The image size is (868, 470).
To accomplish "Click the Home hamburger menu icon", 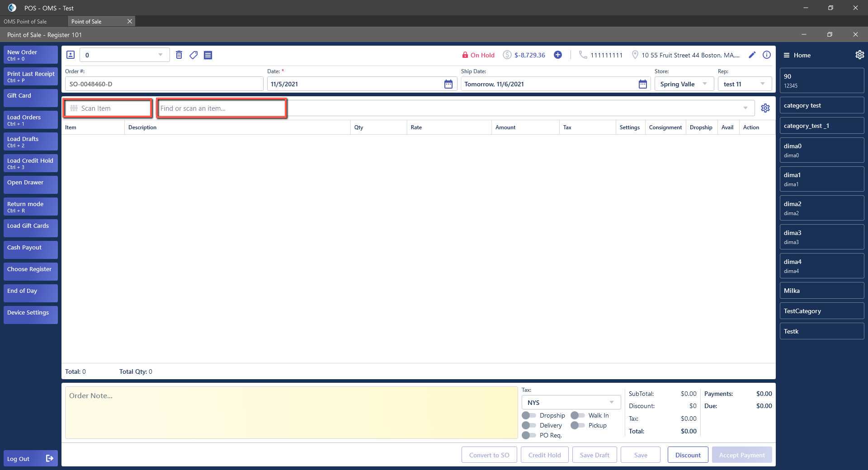I will point(787,55).
